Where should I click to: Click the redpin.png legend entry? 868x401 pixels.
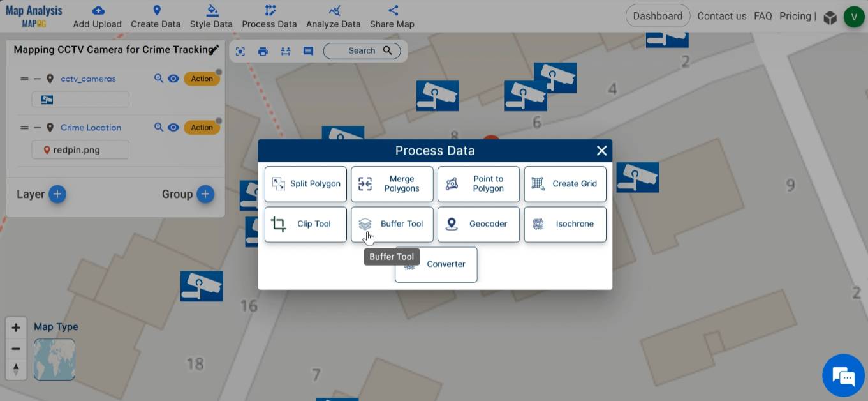coord(80,150)
